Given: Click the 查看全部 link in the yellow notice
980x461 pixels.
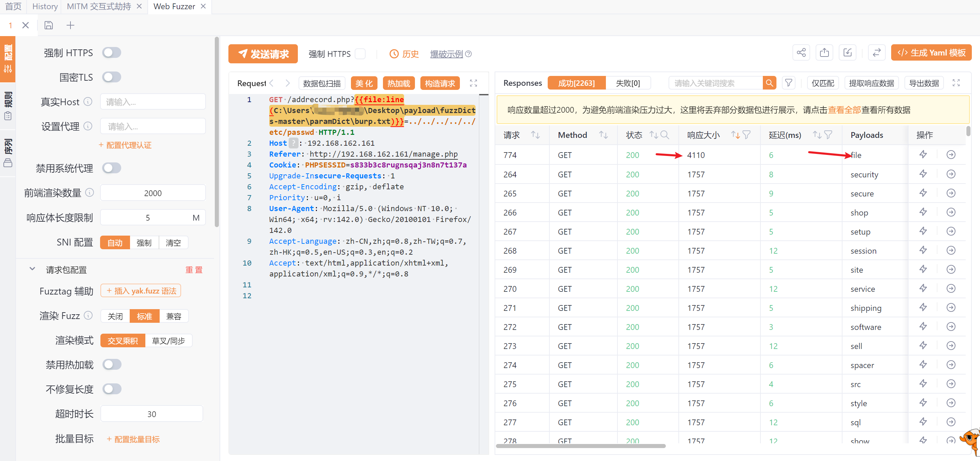Looking at the screenshot, I should tap(844, 110).
